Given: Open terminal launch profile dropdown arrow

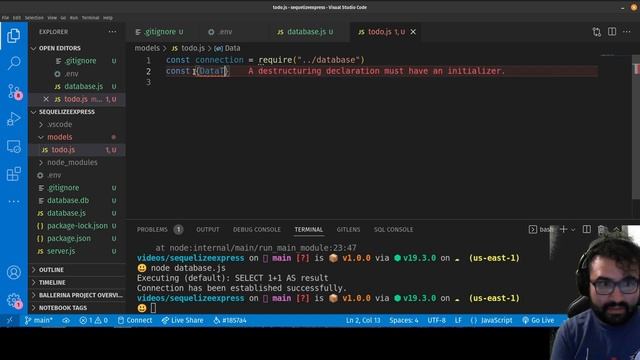Looking at the screenshot, I should coord(573,230).
